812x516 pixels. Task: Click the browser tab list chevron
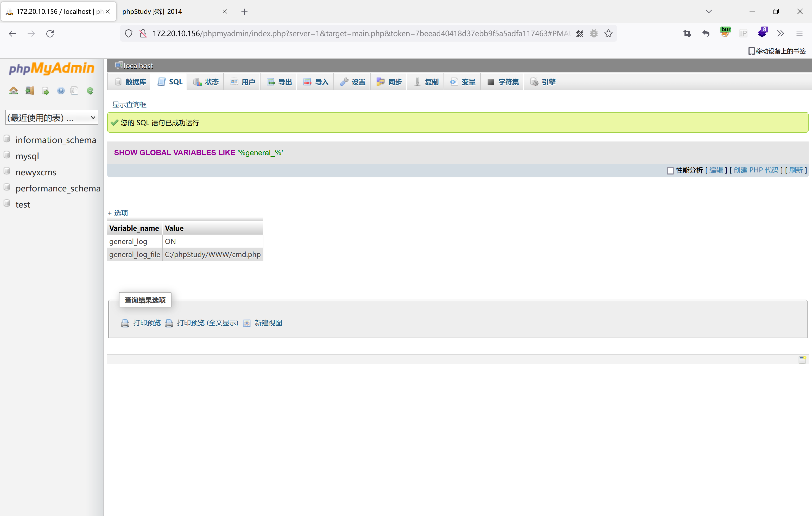pos(708,11)
